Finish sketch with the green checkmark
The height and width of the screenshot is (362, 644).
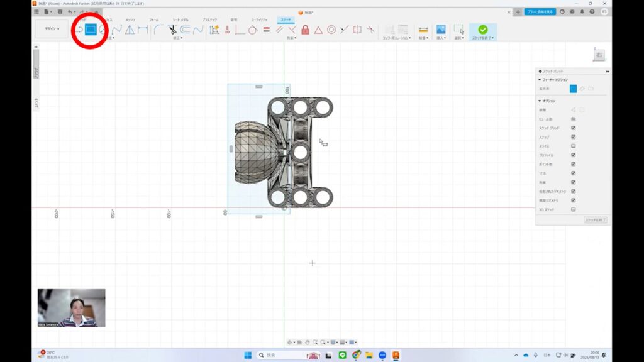coord(482,30)
